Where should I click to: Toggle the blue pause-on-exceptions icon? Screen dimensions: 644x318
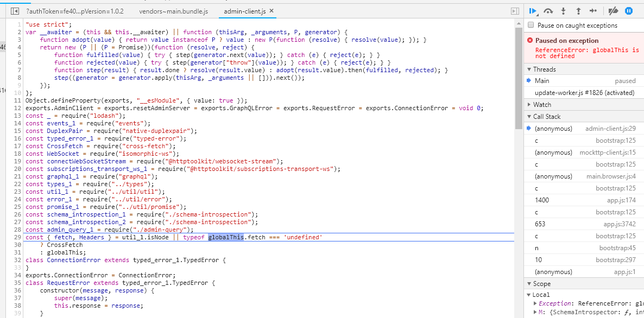click(629, 10)
